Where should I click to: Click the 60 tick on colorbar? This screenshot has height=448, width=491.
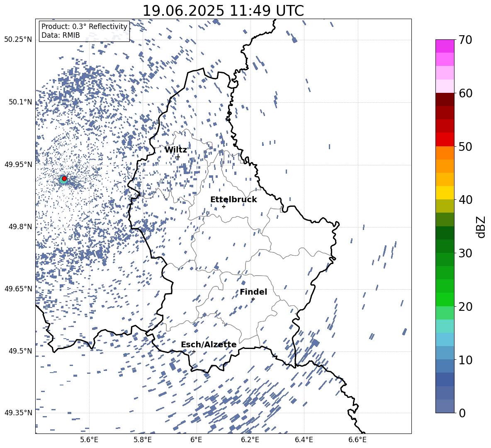coord(465,93)
